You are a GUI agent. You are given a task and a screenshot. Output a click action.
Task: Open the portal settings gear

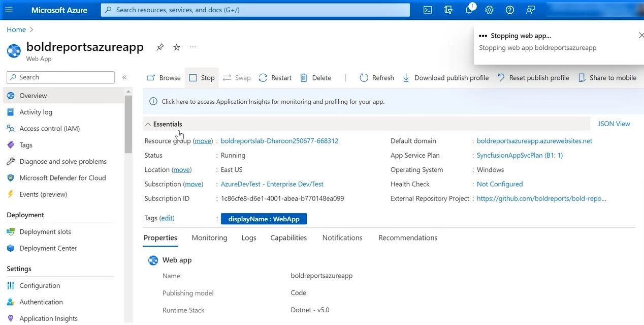[489, 9]
